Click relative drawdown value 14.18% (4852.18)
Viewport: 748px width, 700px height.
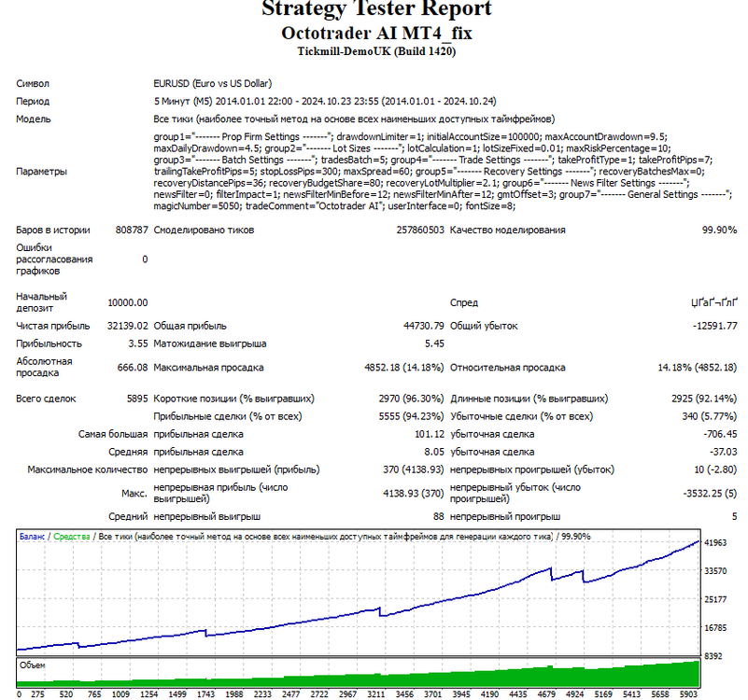coord(698,368)
